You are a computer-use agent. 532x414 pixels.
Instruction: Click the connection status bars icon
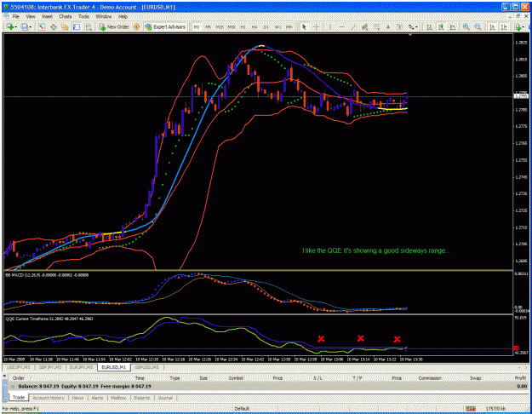click(x=470, y=409)
